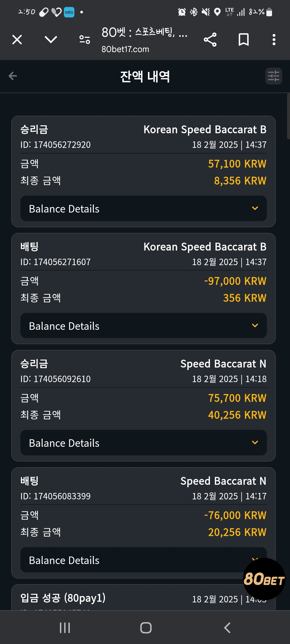The height and width of the screenshot is (644, 290).
Task: Tap the Android home navigation button
Action: [x=146, y=628]
